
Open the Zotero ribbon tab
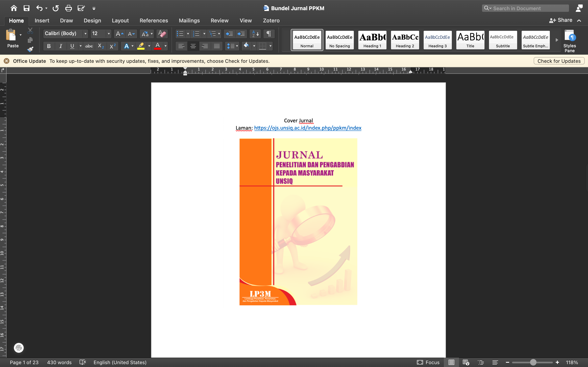pos(271,21)
